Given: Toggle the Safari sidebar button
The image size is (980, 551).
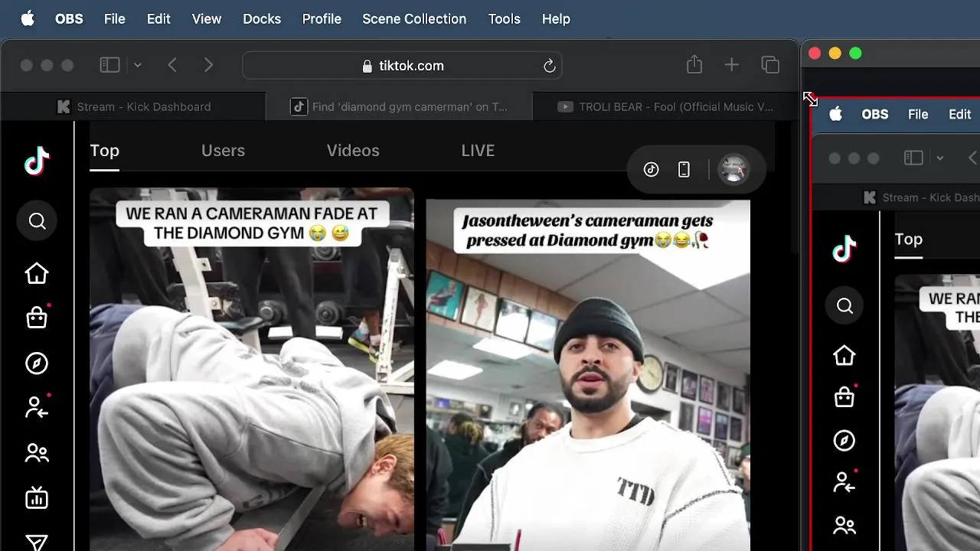Looking at the screenshot, I should 110,66.
